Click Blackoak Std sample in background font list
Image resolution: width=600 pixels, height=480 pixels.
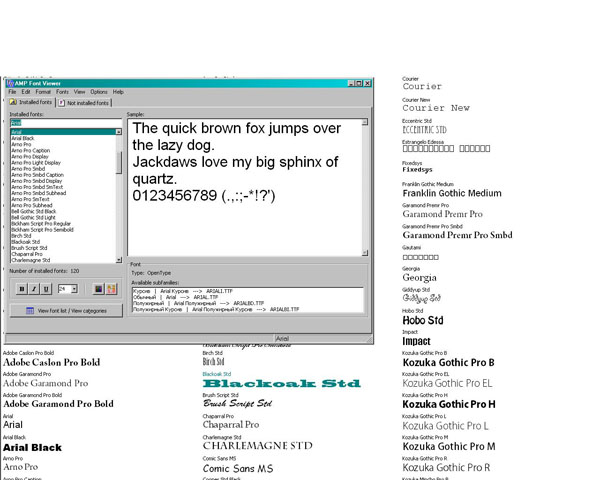(x=282, y=383)
